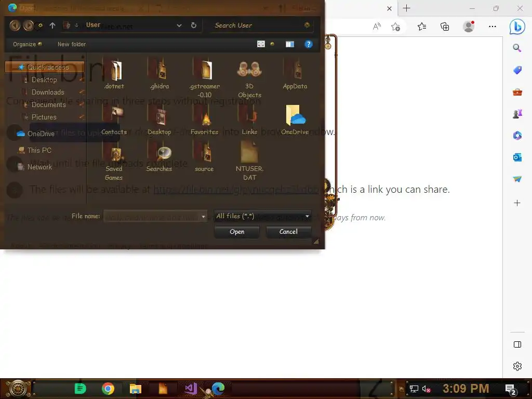
Task: Open Edge sidebar Shopping tag icon
Action: pos(517,70)
